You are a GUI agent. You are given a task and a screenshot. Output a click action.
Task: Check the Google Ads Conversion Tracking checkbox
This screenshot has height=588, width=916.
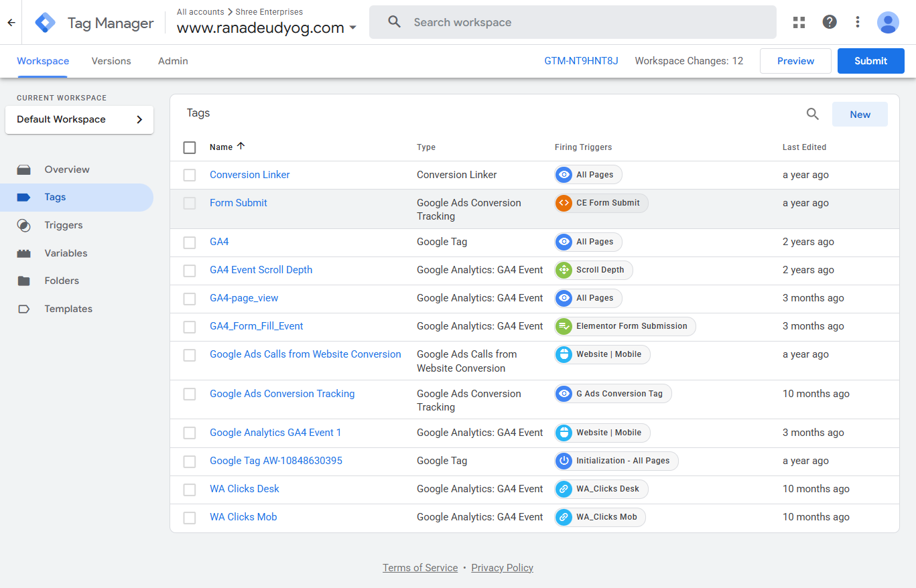190,394
